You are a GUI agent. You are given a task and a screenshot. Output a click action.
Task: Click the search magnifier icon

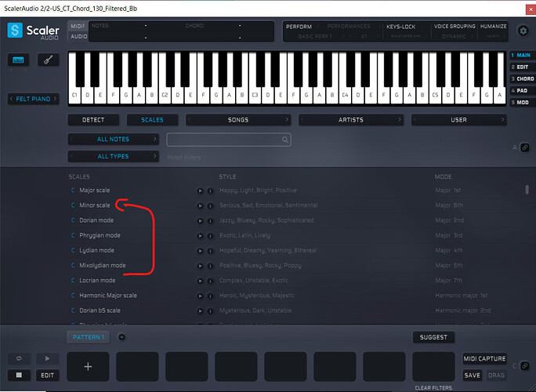(284, 140)
